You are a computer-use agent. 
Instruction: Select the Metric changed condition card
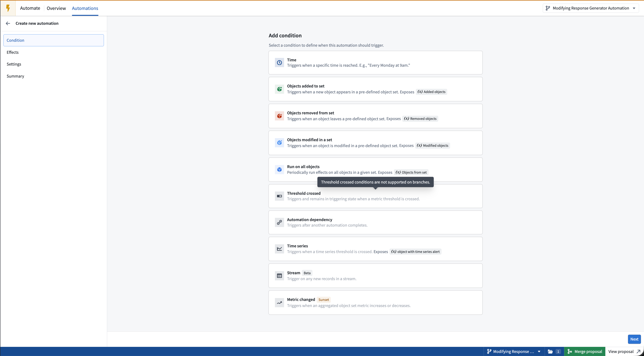376,302
